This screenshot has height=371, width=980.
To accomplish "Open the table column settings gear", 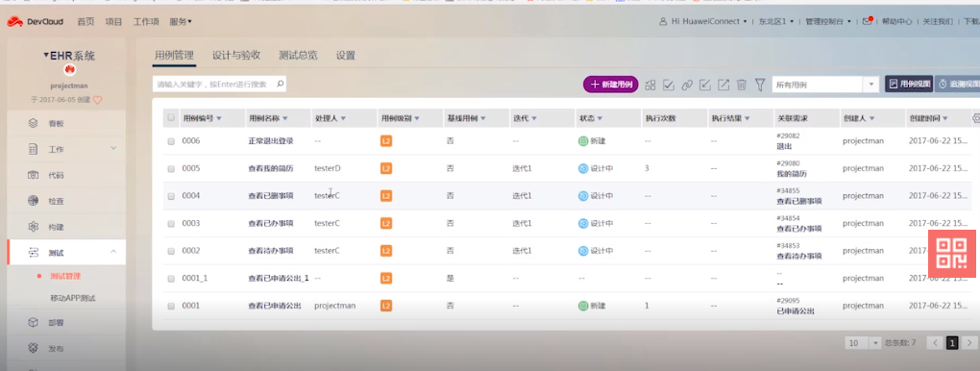I will [x=976, y=117].
